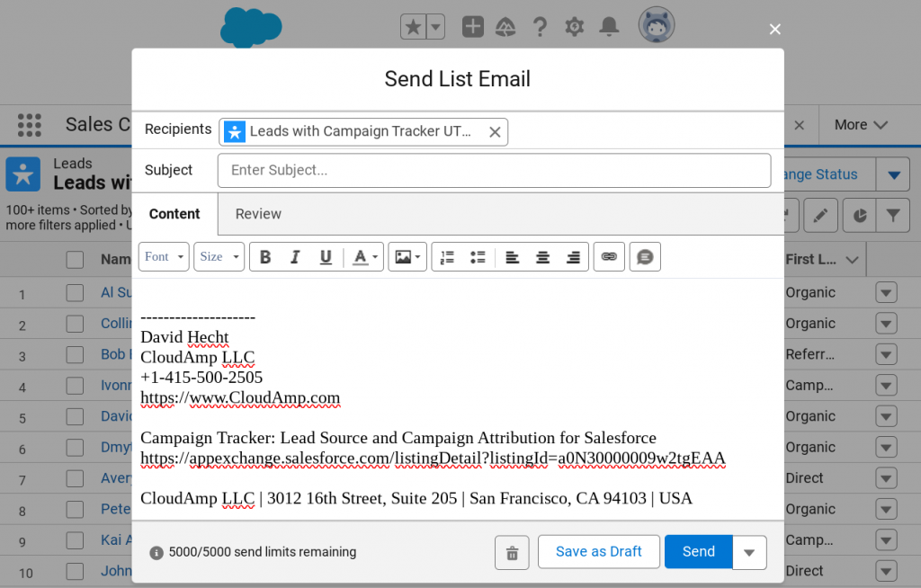Insert a numbered list
Image resolution: width=921 pixels, height=588 pixels.
click(x=447, y=256)
